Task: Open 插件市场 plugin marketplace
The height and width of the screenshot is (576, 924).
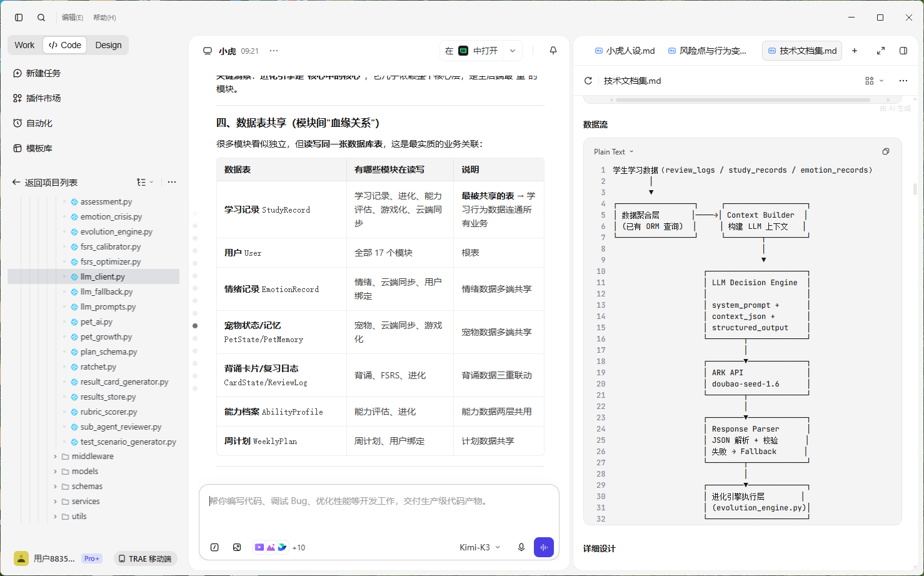Action: pyautogui.click(x=37, y=98)
